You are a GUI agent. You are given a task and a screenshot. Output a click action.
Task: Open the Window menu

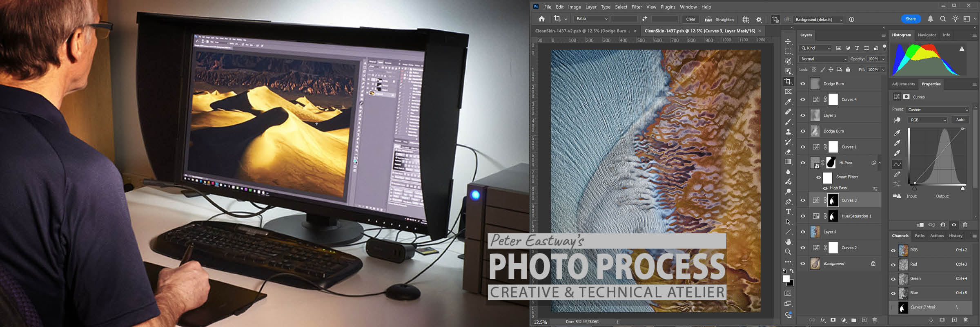point(688,7)
